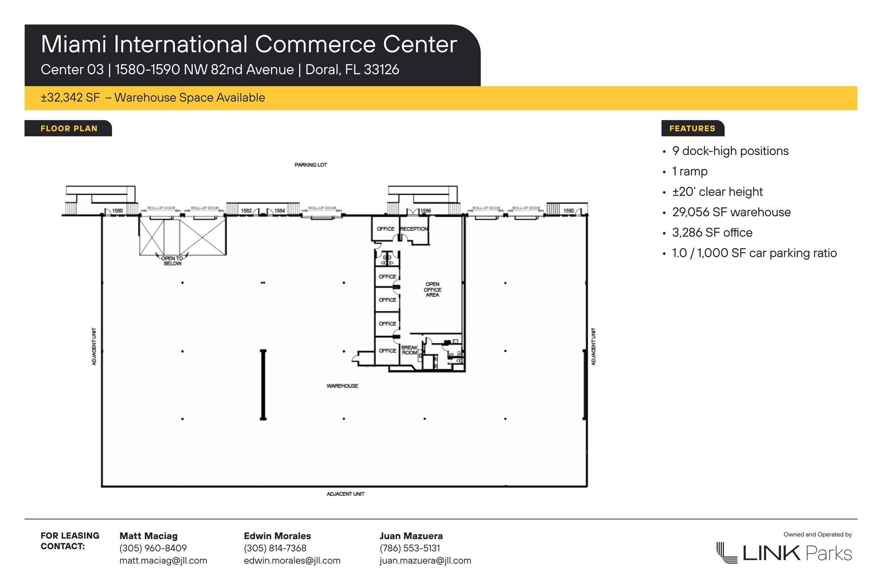882x588 pixels.
Task: Click juan.mazuera@jll.com email address
Action: (425, 560)
